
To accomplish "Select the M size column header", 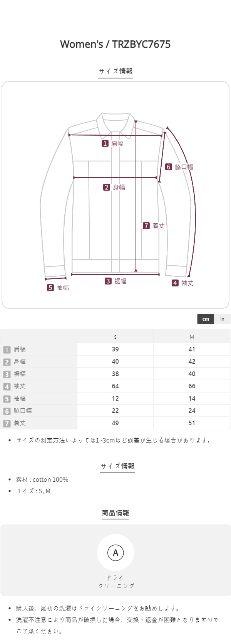I will tap(192, 337).
